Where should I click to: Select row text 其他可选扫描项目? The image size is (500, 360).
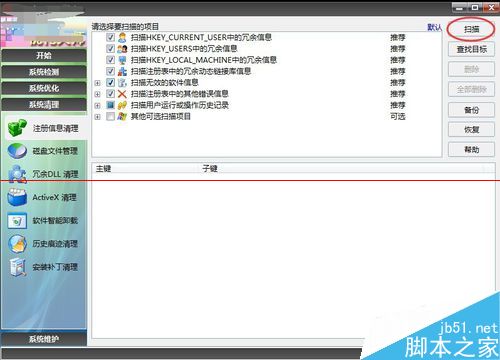coord(161,116)
